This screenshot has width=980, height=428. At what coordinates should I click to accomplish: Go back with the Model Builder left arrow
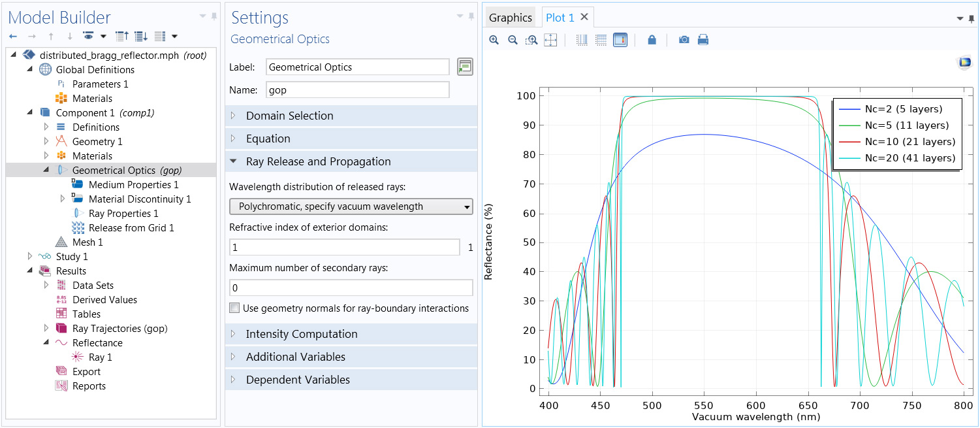[x=13, y=36]
